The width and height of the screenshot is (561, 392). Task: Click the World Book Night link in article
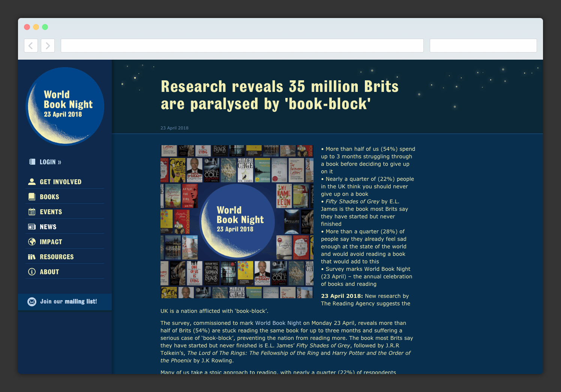tap(278, 323)
